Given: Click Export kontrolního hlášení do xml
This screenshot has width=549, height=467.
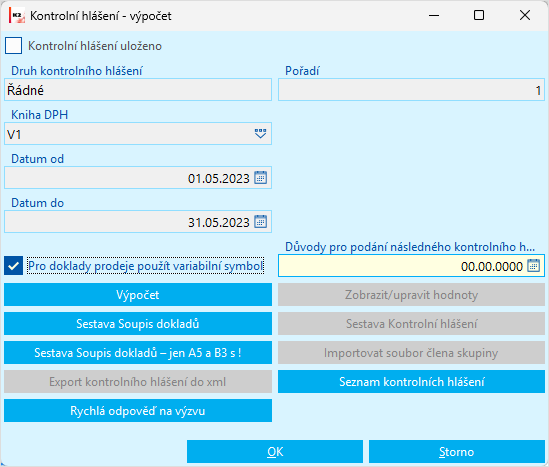Looking at the screenshot, I should tap(138, 382).
